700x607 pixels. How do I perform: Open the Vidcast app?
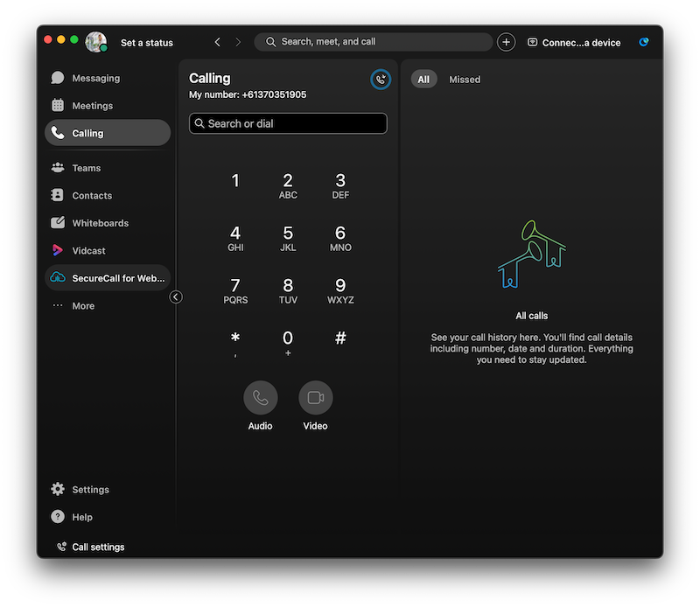(x=107, y=250)
